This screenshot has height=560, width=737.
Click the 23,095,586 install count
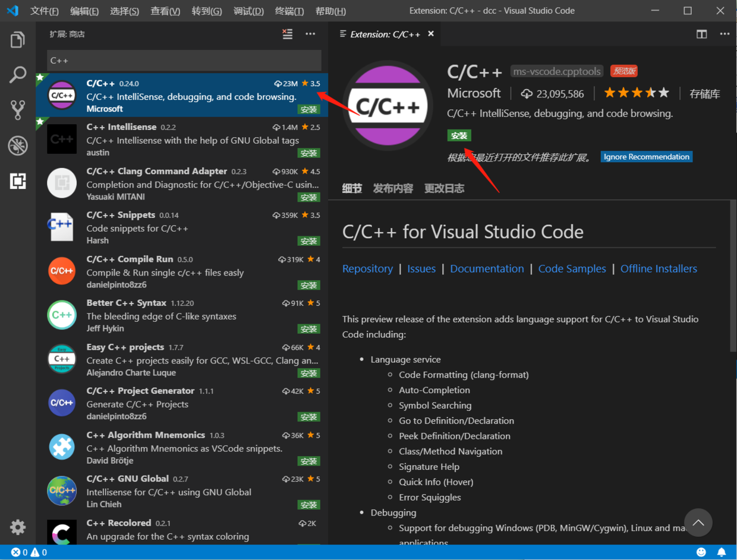click(552, 93)
